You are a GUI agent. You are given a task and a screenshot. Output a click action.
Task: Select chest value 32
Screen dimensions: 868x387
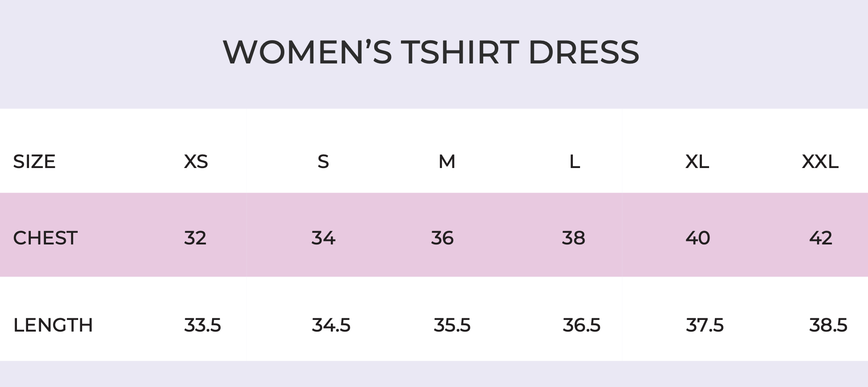[195, 238]
